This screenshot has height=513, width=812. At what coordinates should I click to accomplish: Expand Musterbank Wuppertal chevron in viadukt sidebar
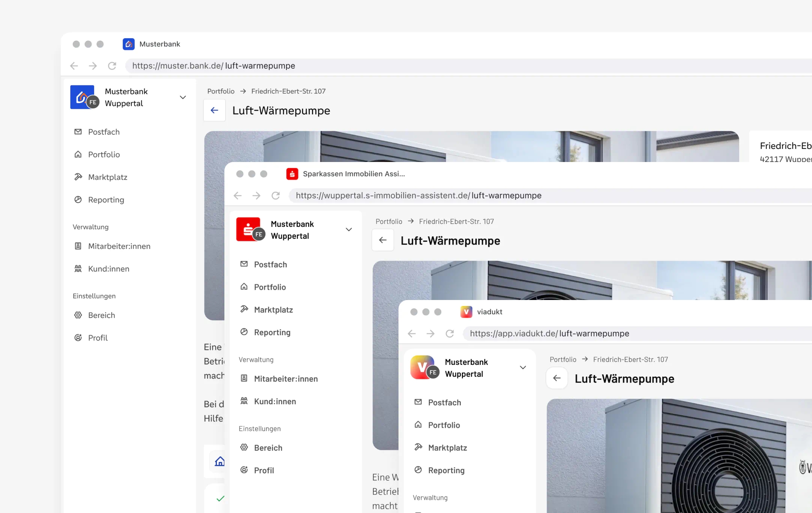pyautogui.click(x=523, y=367)
